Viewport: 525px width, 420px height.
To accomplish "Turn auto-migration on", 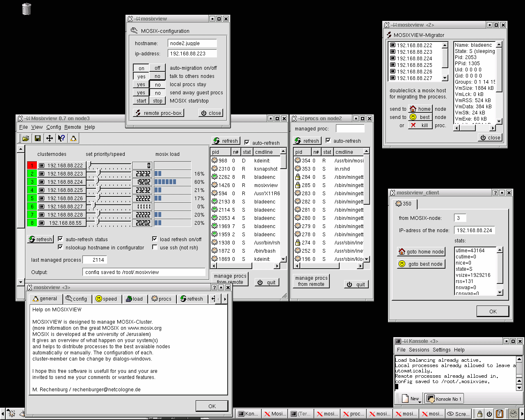I will click(141, 68).
